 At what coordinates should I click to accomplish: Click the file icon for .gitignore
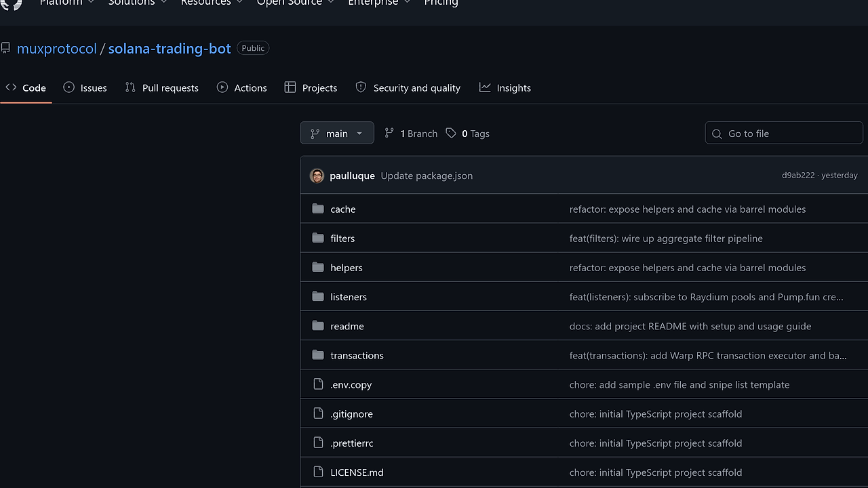coord(318,413)
